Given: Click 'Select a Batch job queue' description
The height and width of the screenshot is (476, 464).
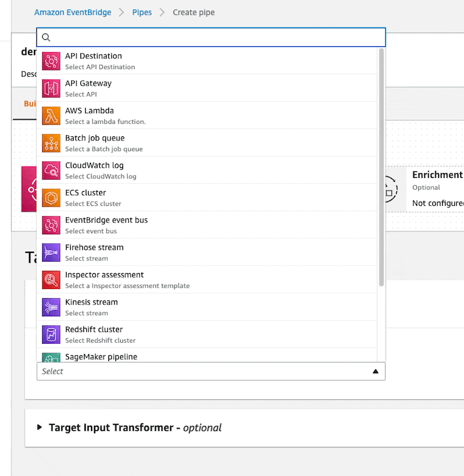Looking at the screenshot, I should (104, 149).
